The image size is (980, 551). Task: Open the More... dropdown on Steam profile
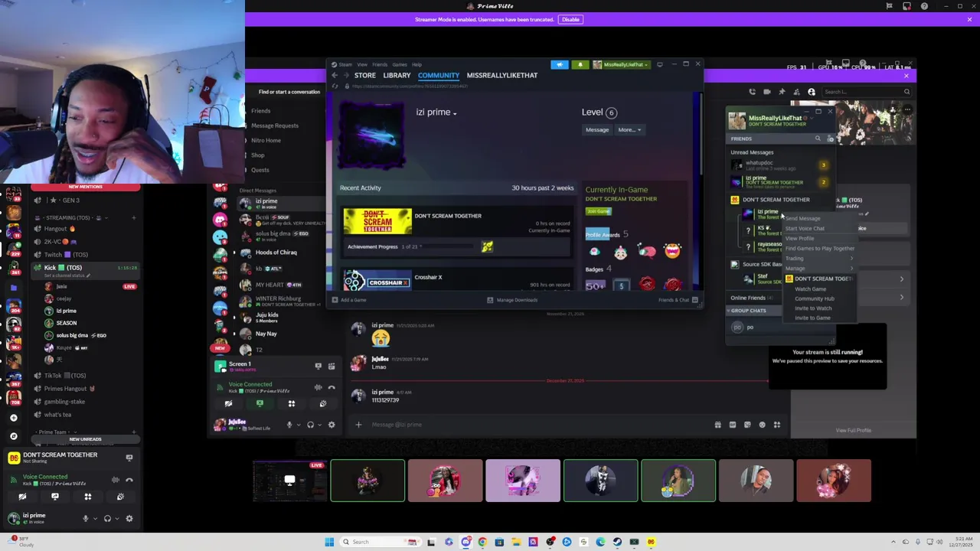point(629,129)
